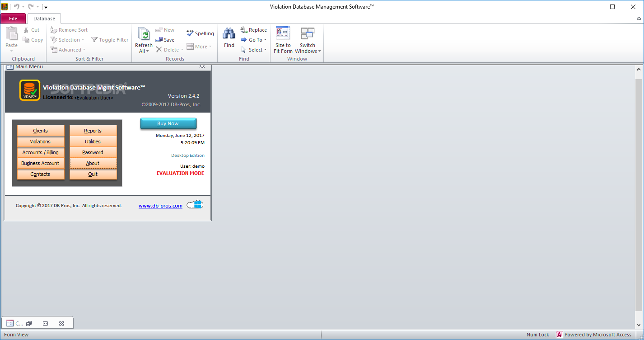The height and width of the screenshot is (340, 644).
Task: Select the Database ribbon tab
Action: pos(44,19)
